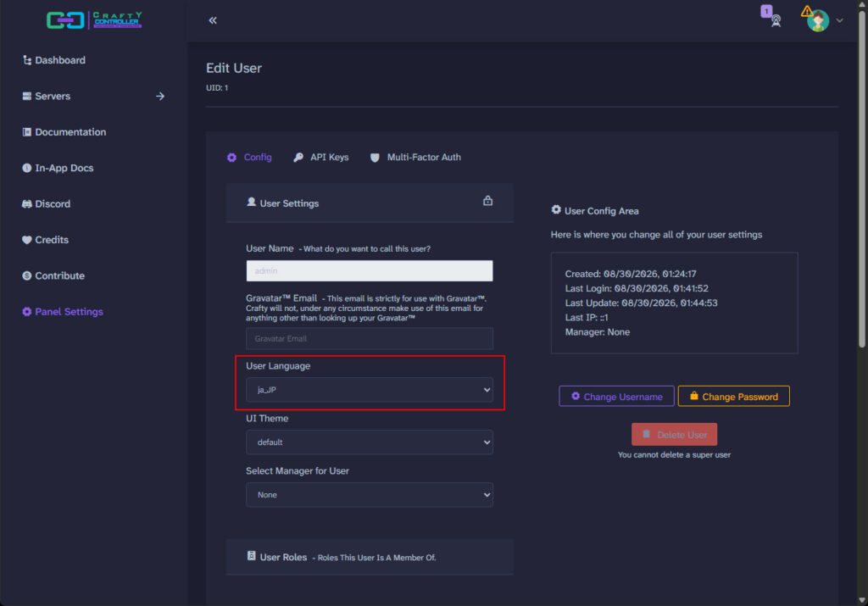Click the Change Password button
The width and height of the screenshot is (868, 606).
coord(733,397)
